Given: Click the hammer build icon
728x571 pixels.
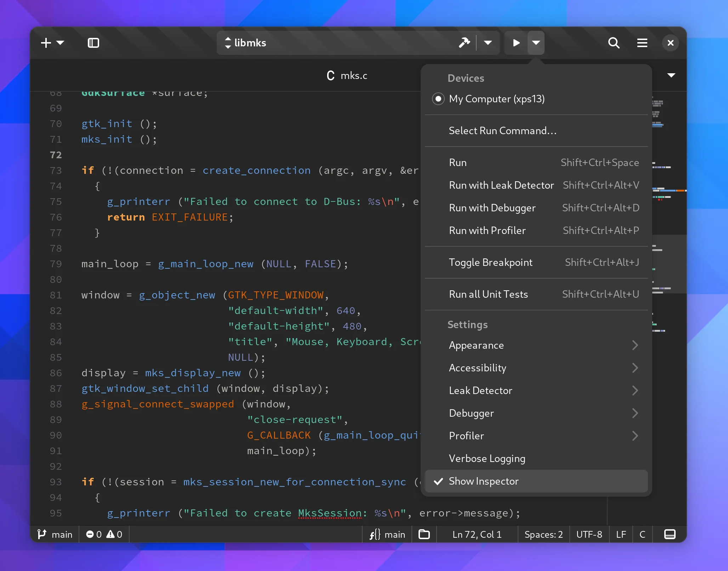Looking at the screenshot, I should pyautogui.click(x=464, y=43).
